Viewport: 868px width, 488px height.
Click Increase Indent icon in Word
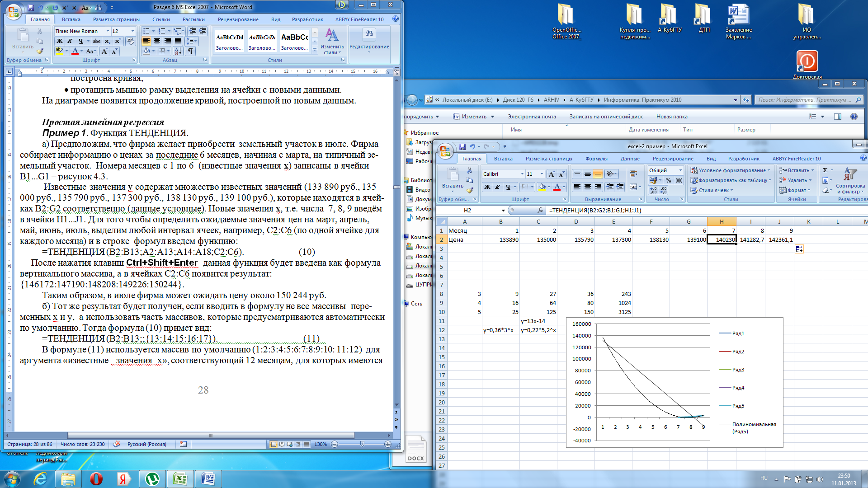[x=203, y=31]
